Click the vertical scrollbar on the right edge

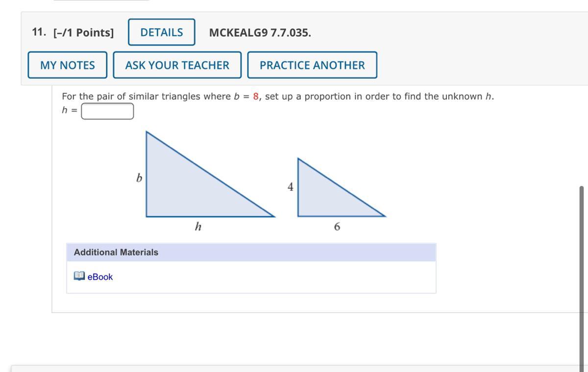582,274
